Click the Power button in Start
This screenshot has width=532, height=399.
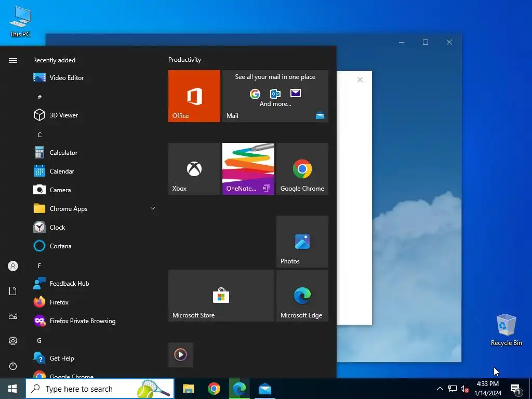(x=13, y=366)
